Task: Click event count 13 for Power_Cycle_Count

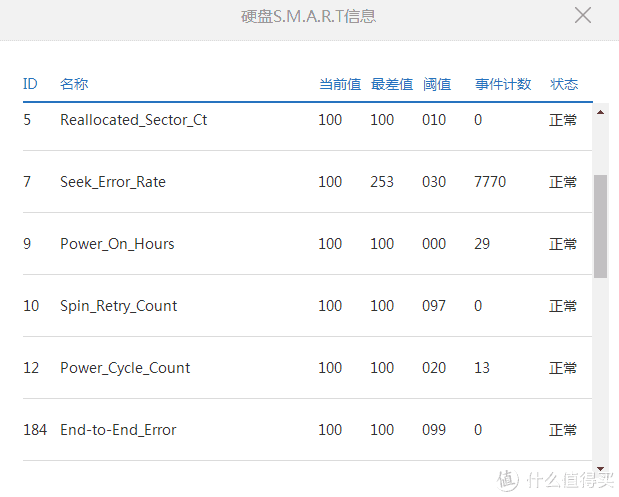Action: tap(482, 368)
